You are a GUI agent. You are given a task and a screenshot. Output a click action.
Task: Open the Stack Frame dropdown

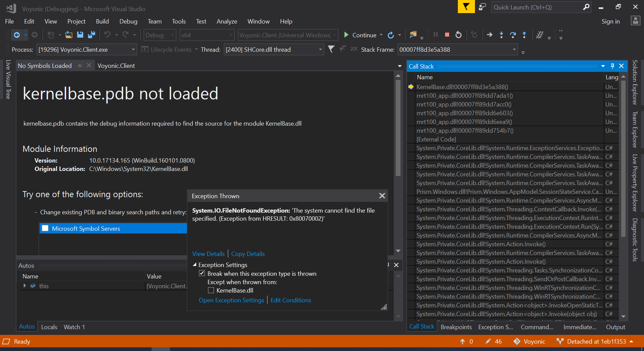pos(514,49)
